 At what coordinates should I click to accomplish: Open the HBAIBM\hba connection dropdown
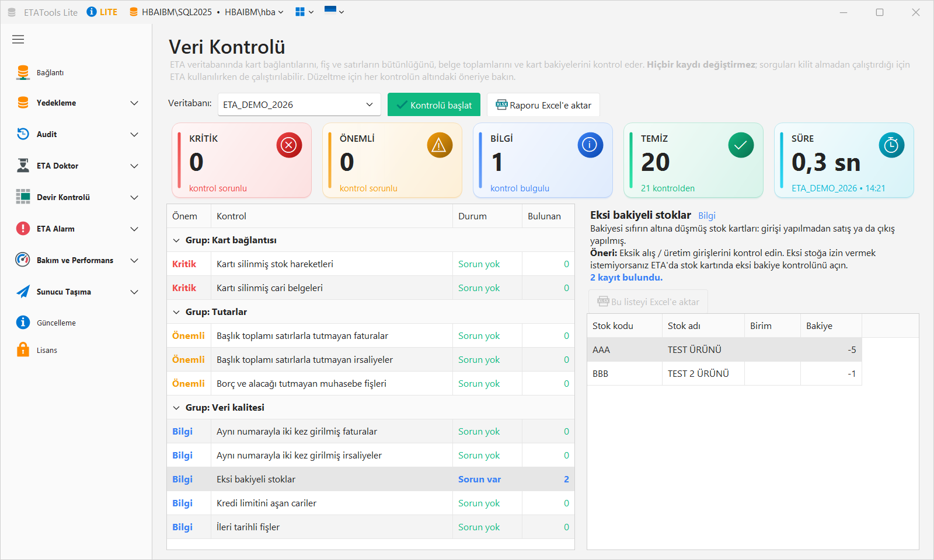254,12
